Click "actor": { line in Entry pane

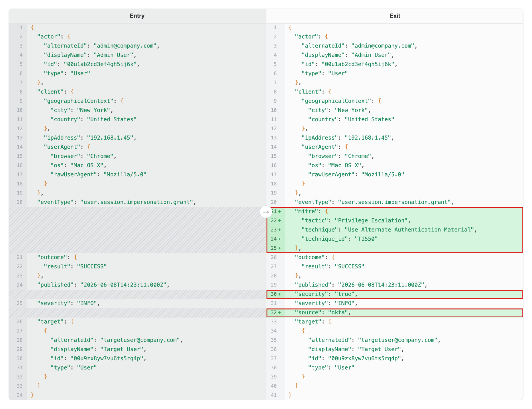point(53,37)
